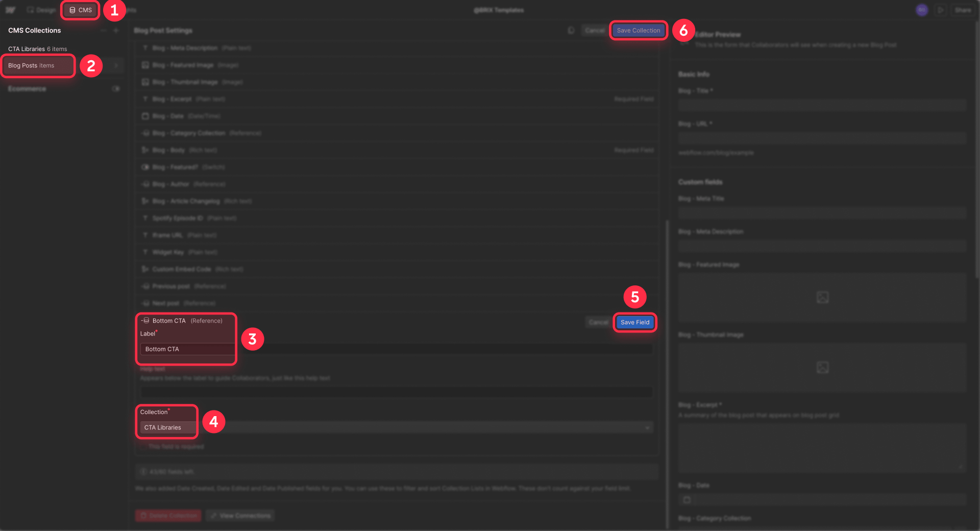This screenshot has width=980, height=531.
Task: Open the Collection dropdown showing CTA Libraries
Action: 397,427
